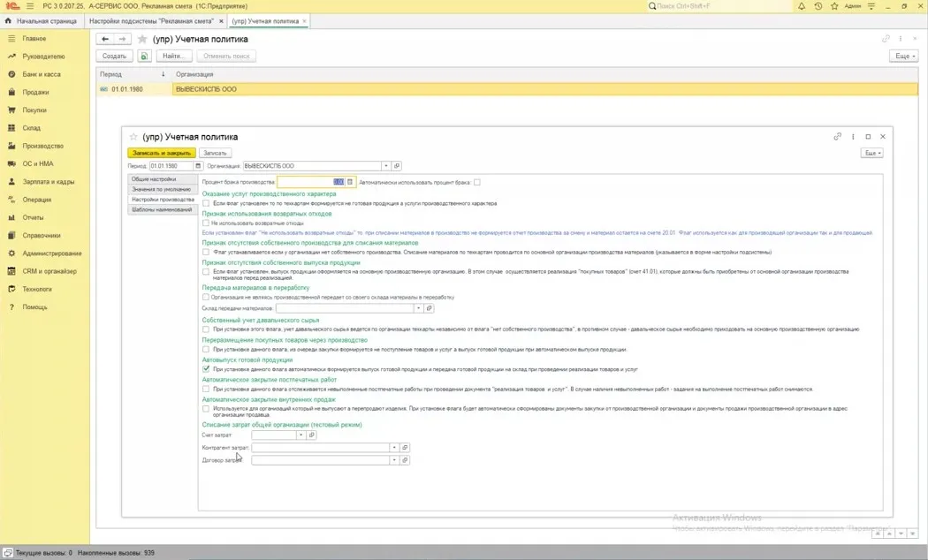Open calculator icon in Процент брака field
The height and width of the screenshot is (560, 928).
pyautogui.click(x=350, y=182)
